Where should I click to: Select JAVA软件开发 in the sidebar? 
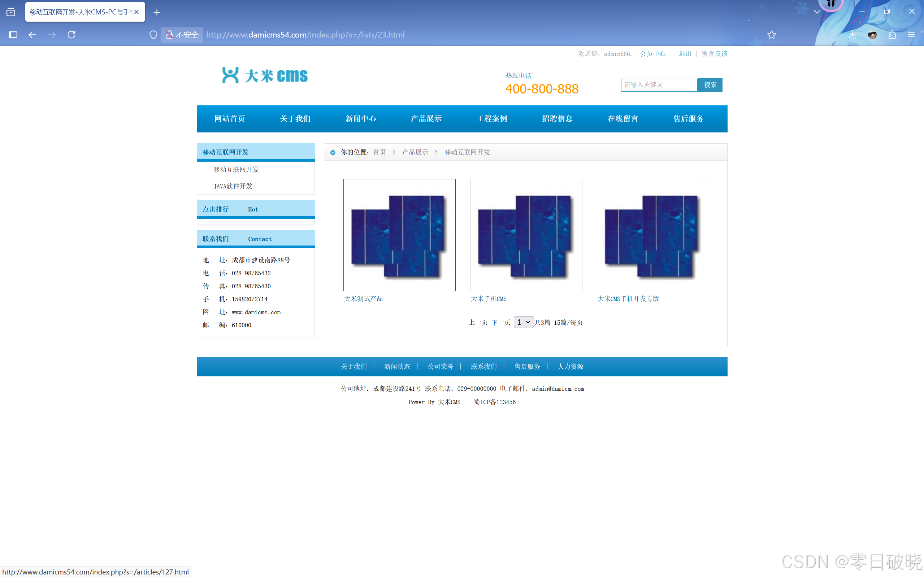click(233, 186)
